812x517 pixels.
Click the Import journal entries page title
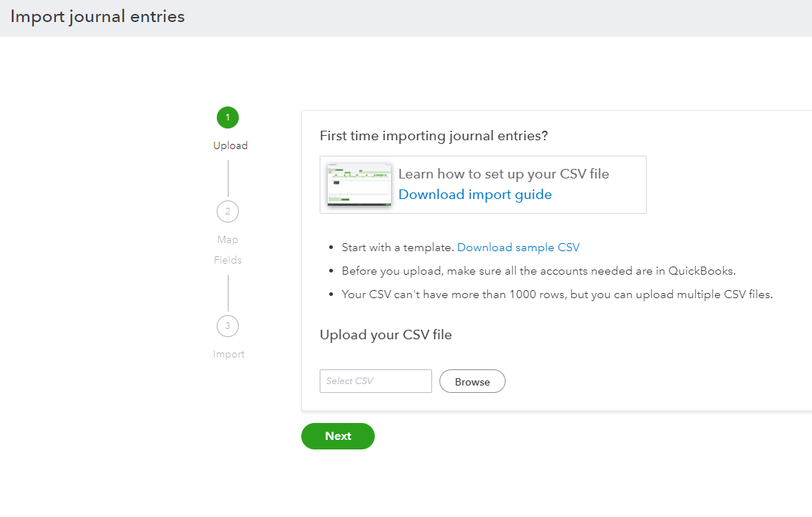98,17
